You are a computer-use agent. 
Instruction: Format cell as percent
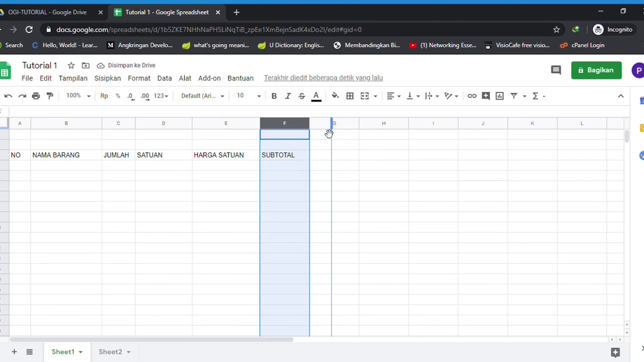(x=118, y=96)
